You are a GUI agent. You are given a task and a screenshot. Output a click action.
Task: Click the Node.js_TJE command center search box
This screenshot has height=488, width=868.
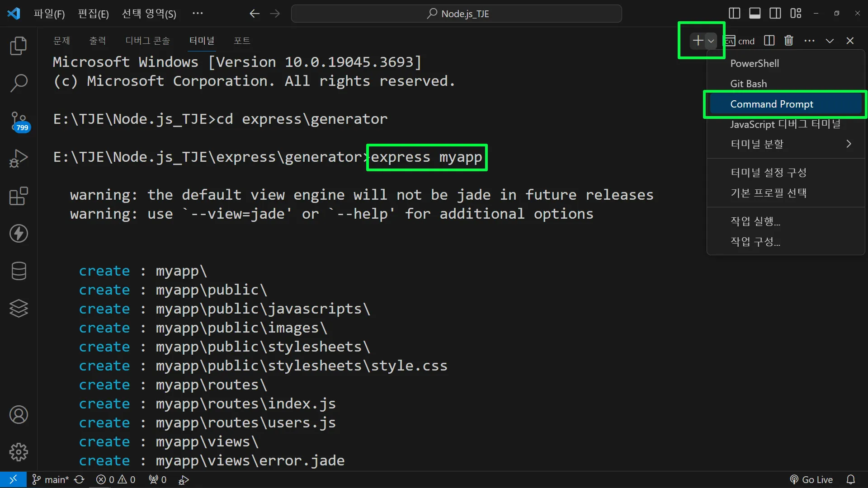pyautogui.click(x=457, y=14)
